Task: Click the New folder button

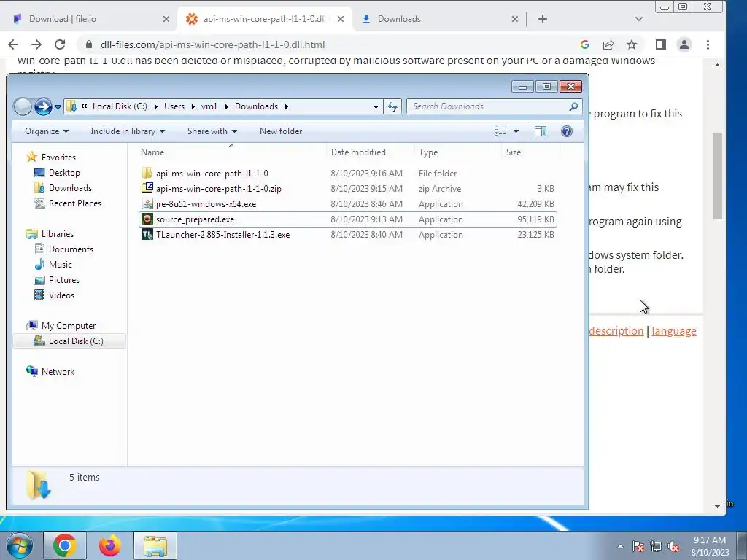Action: [x=281, y=131]
